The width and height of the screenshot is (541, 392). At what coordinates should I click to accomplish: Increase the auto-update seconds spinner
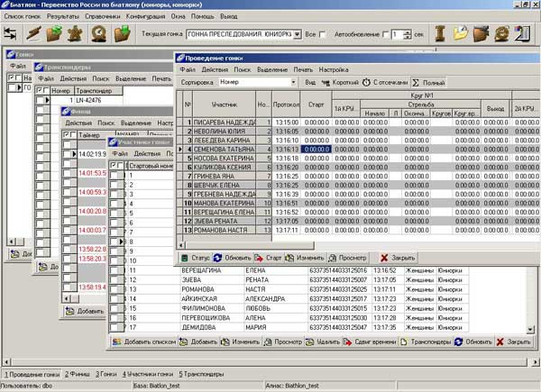(408, 32)
